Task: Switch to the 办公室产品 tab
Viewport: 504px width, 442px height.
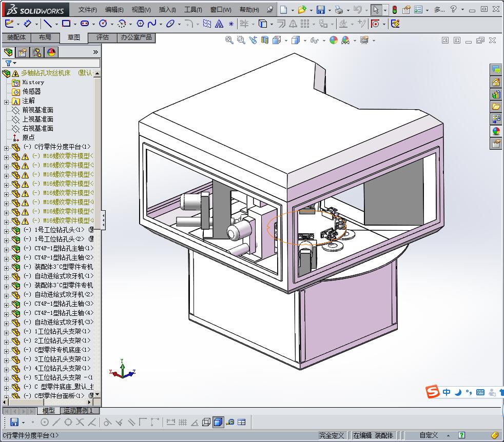Action: click(x=137, y=37)
